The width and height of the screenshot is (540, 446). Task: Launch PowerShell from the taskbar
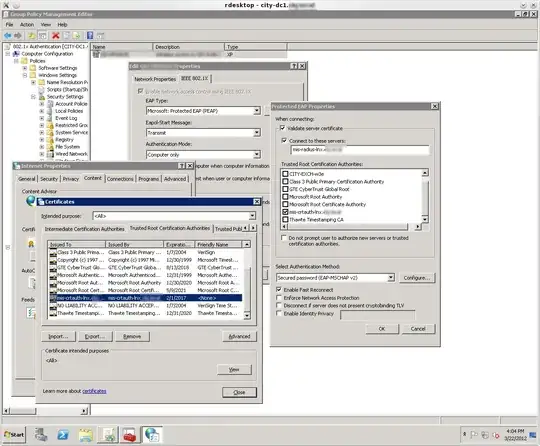coord(63,435)
